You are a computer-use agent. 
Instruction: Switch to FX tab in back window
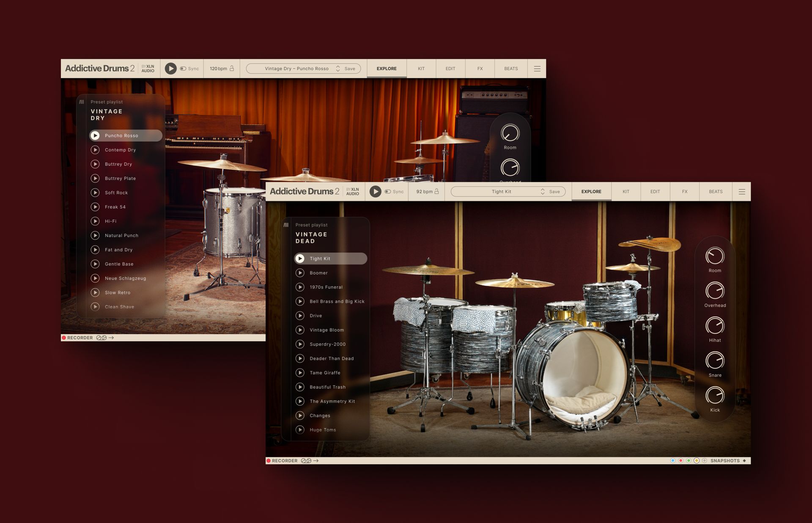480,69
